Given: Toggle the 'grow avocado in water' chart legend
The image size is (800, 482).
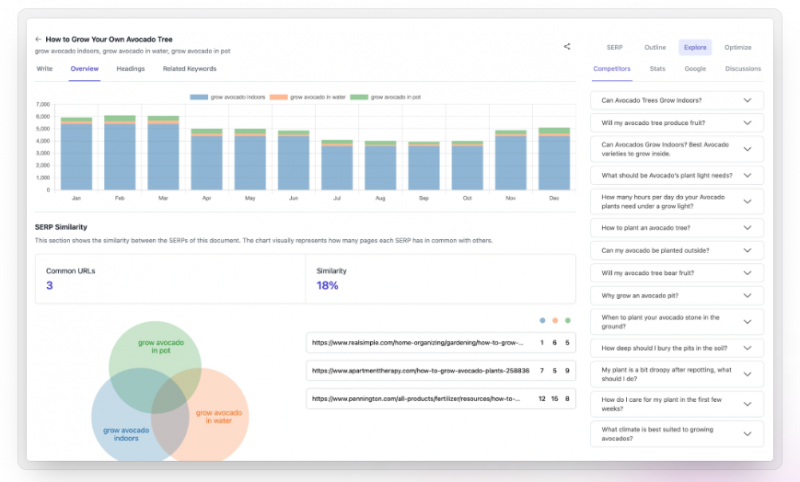Looking at the screenshot, I should tap(316, 97).
